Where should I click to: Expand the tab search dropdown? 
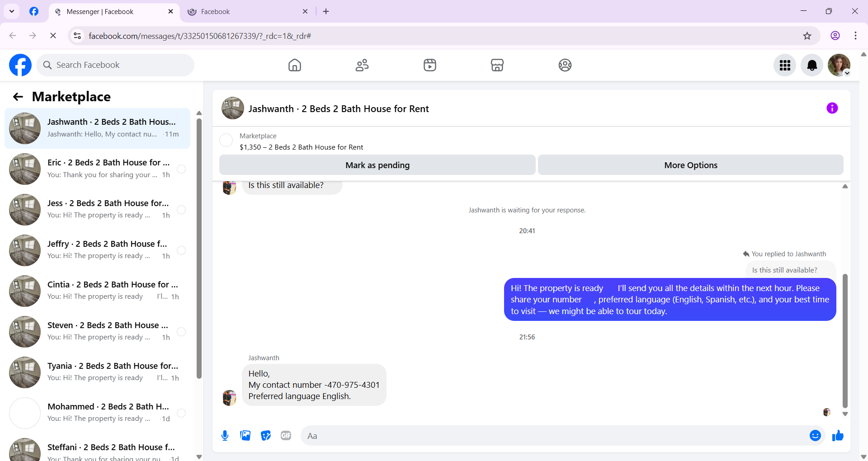point(12,11)
